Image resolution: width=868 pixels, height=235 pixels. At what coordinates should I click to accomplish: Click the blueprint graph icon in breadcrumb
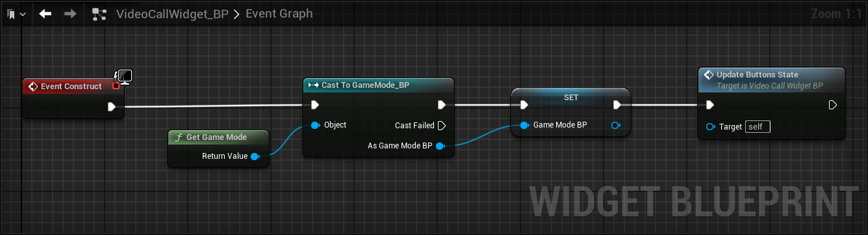pos(99,14)
